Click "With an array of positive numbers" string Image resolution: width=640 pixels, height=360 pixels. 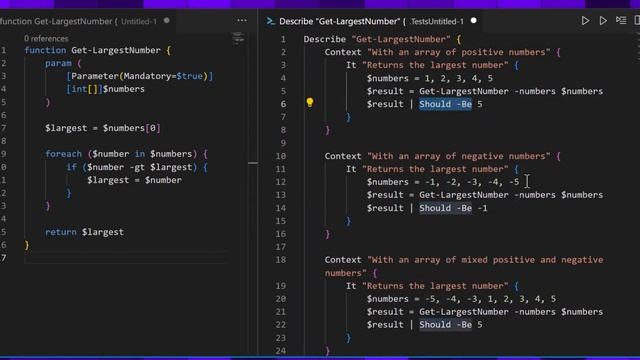pyautogui.click(x=459, y=52)
